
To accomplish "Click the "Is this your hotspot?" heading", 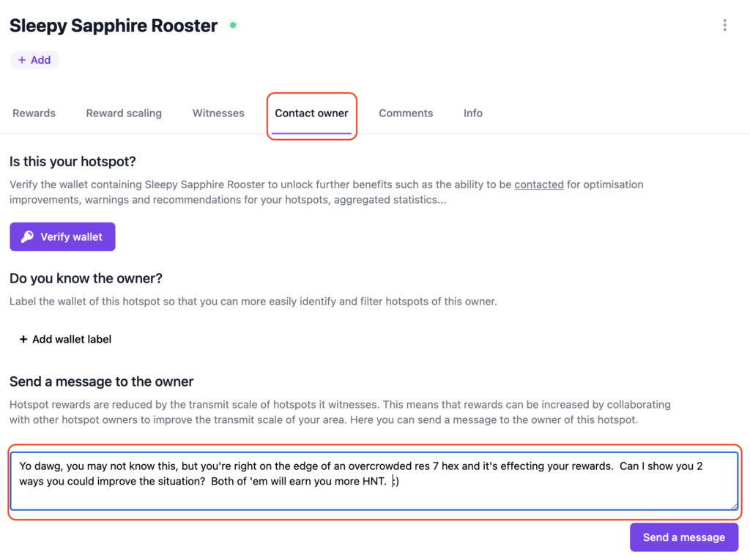I will [x=73, y=161].
